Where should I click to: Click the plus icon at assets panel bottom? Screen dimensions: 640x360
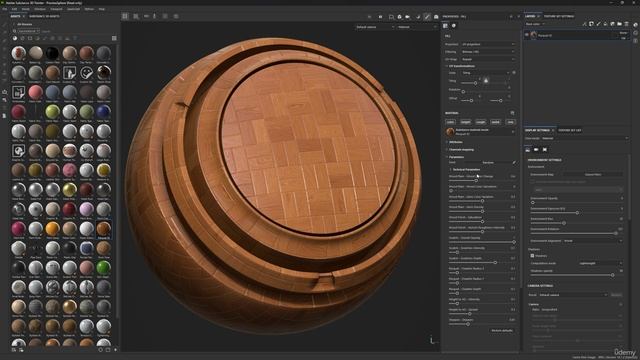(x=116, y=350)
